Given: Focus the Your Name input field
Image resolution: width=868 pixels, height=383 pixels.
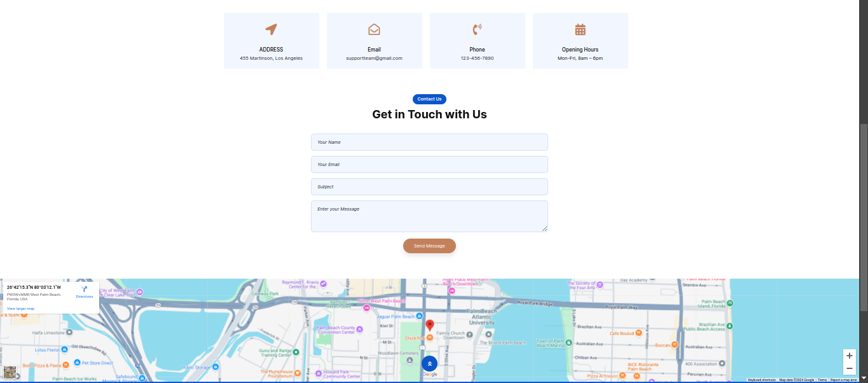Looking at the screenshot, I should 429,143.
